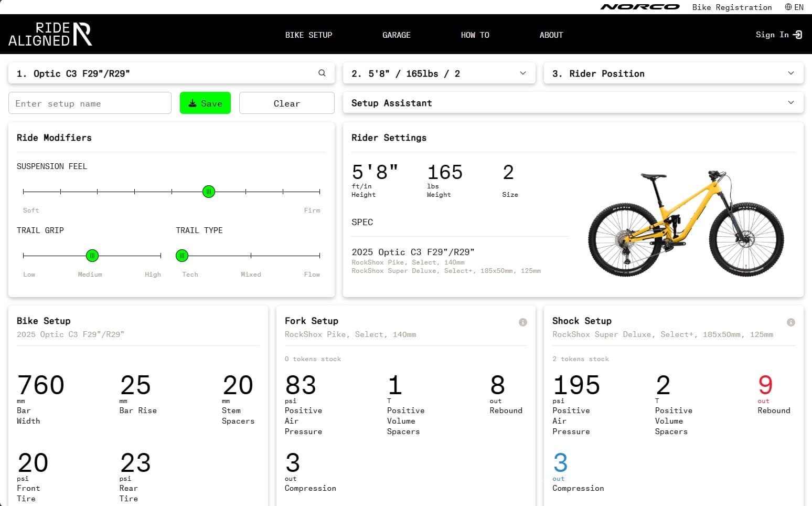
Task: Click the 5'8" height value
Action: (375, 172)
